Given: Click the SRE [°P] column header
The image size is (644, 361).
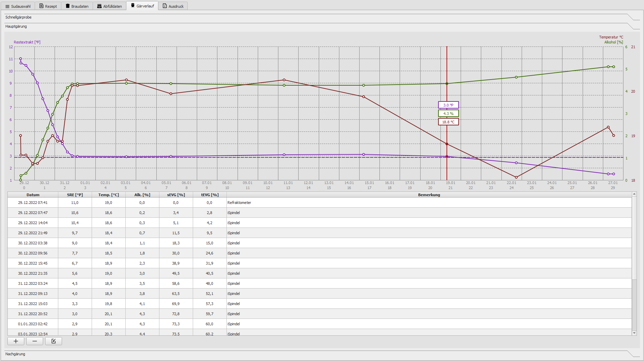Looking at the screenshot, I should [75, 195].
